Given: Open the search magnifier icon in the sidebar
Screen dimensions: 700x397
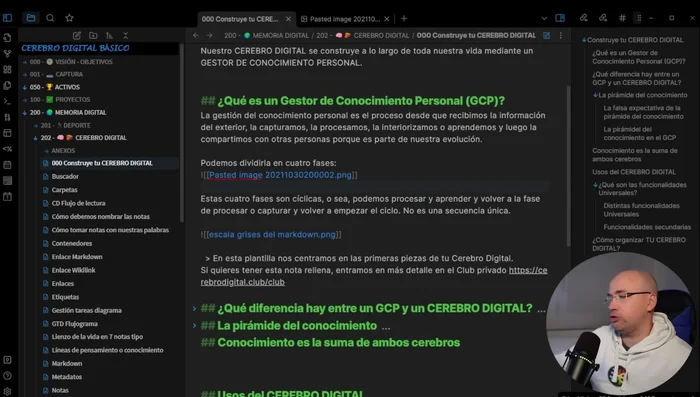Looking at the screenshot, I should (50, 18).
